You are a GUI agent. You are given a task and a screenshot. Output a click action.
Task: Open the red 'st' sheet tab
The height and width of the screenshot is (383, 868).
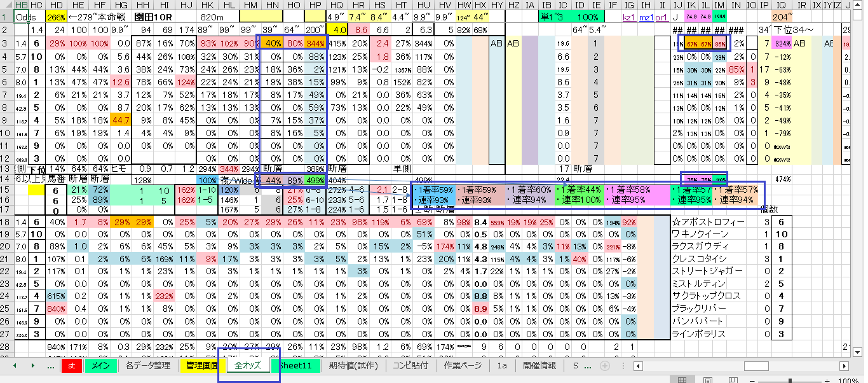point(72,366)
